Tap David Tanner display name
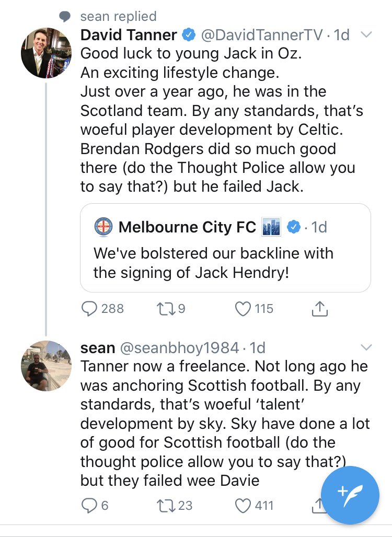Image resolution: width=392 pixels, height=537 pixels. click(129, 34)
